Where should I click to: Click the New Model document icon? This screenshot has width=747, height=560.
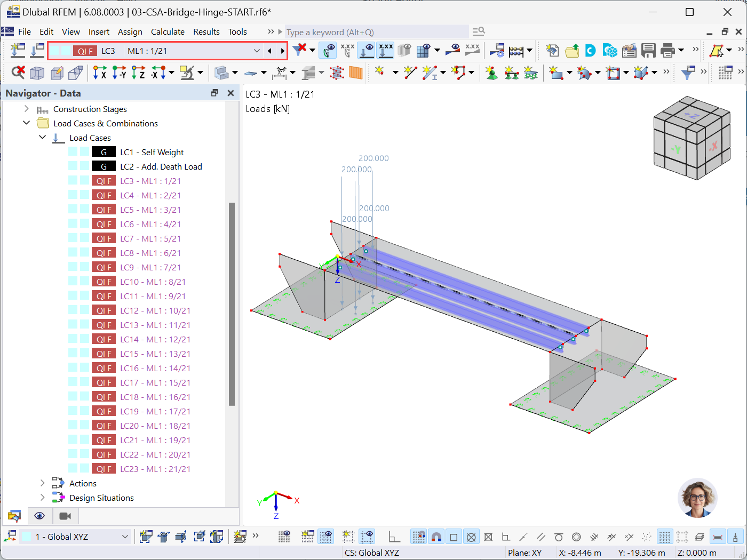click(x=553, y=51)
